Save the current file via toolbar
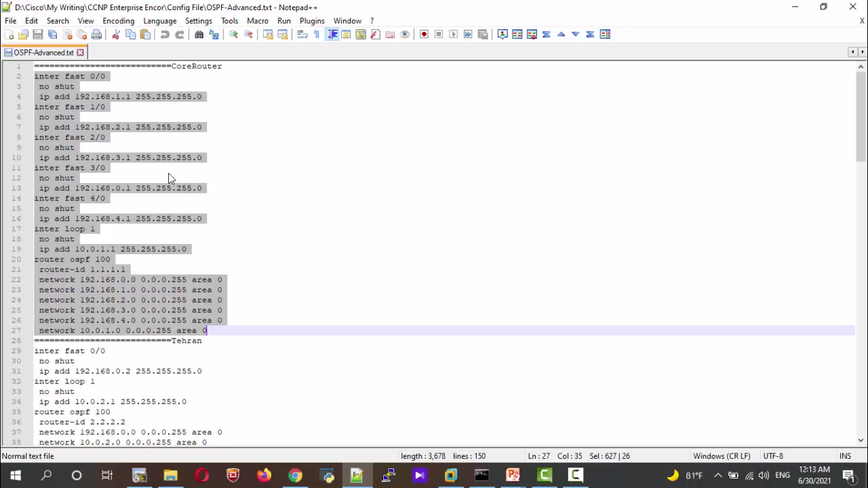This screenshot has width=868, height=488. click(x=38, y=35)
